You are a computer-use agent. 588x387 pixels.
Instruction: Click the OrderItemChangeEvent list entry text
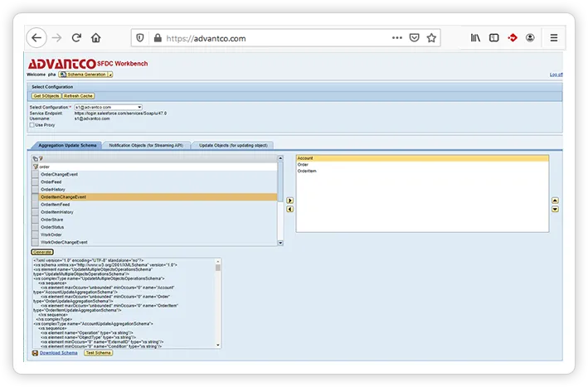click(x=63, y=197)
